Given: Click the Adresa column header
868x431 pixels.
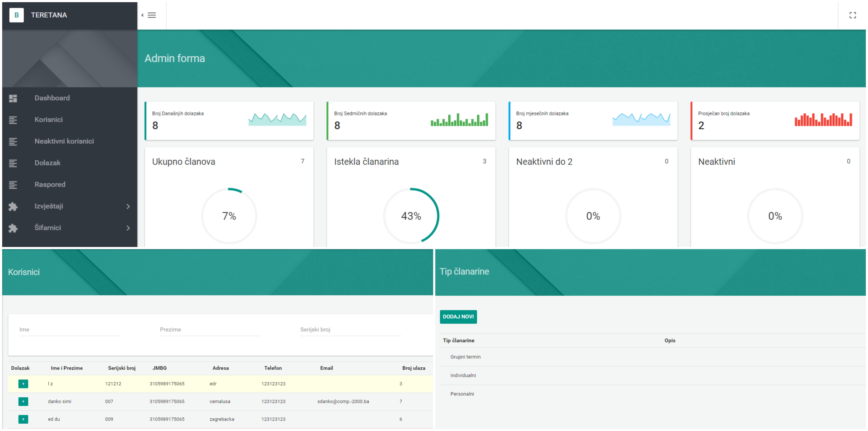Looking at the screenshot, I should (221, 368).
